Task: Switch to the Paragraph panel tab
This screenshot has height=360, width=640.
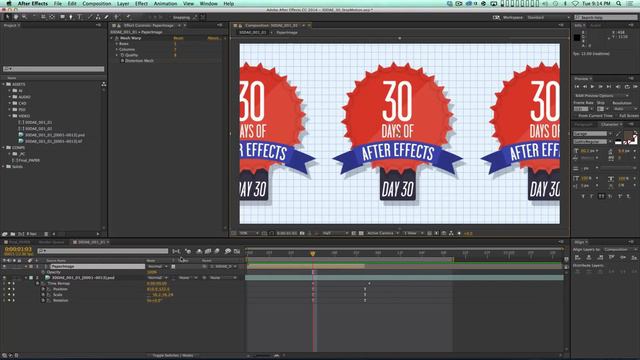Action: click(x=584, y=124)
